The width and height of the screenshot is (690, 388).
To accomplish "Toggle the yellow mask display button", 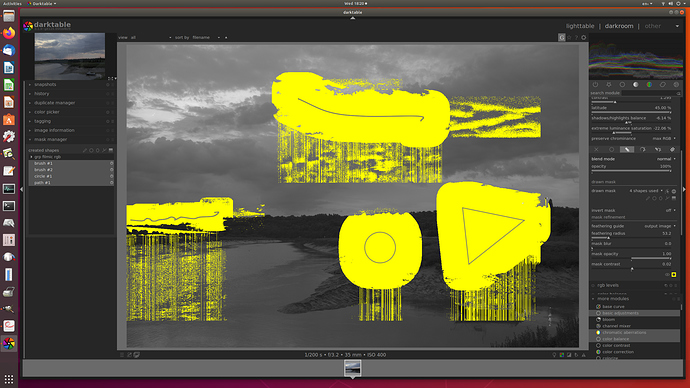I will 674,275.
